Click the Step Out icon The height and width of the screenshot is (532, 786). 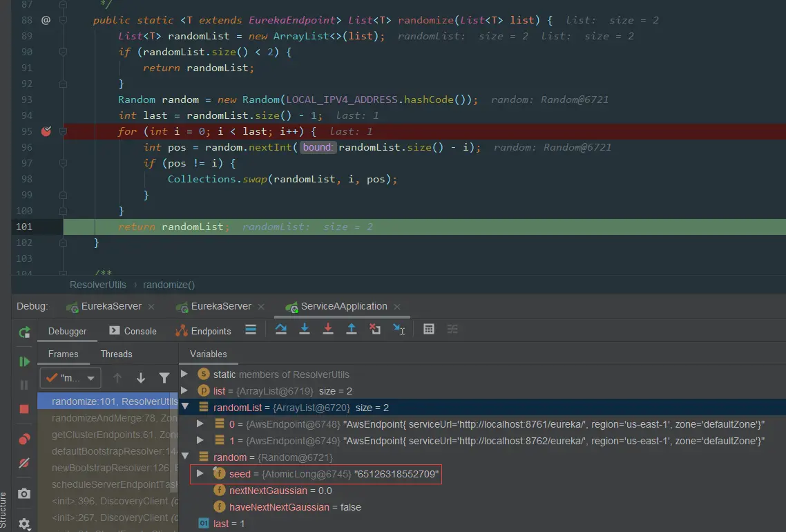coord(352,329)
